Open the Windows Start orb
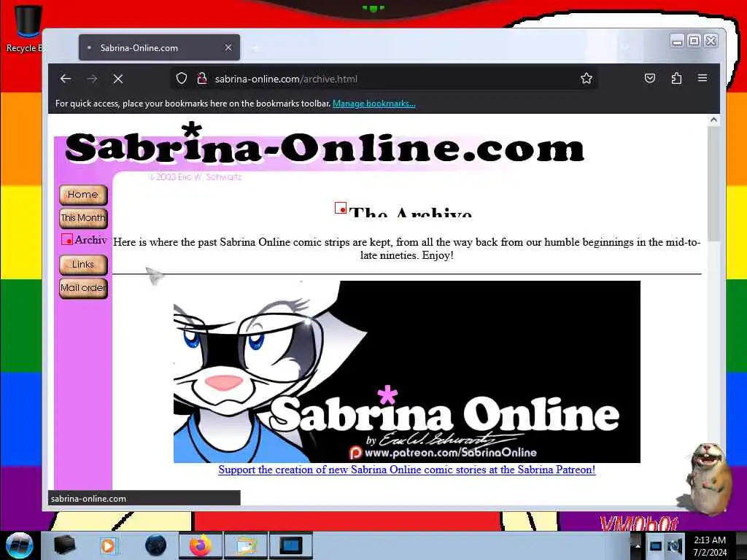The width and height of the screenshot is (747, 560). (20, 545)
